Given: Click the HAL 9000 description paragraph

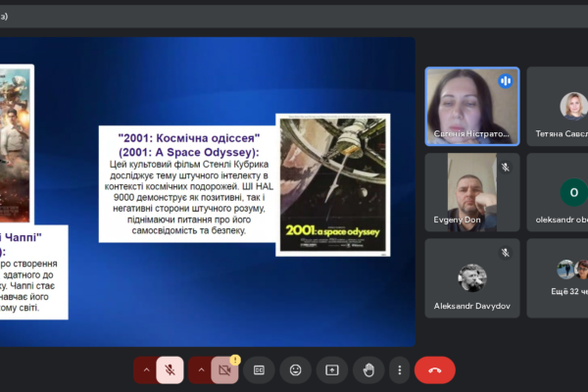Looking at the screenshot, I should (189, 197).
